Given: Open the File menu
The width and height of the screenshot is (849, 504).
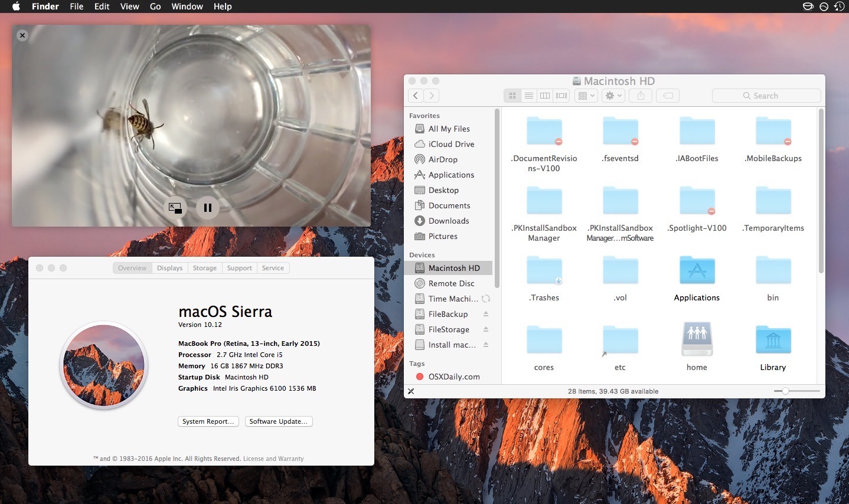Looking at the screenshot, I should [x=77, y=6].
